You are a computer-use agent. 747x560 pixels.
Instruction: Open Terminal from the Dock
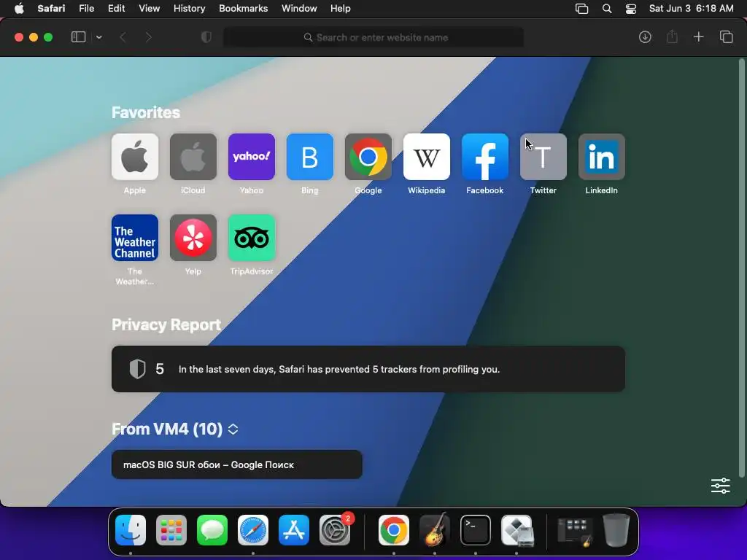pos(476,530)
